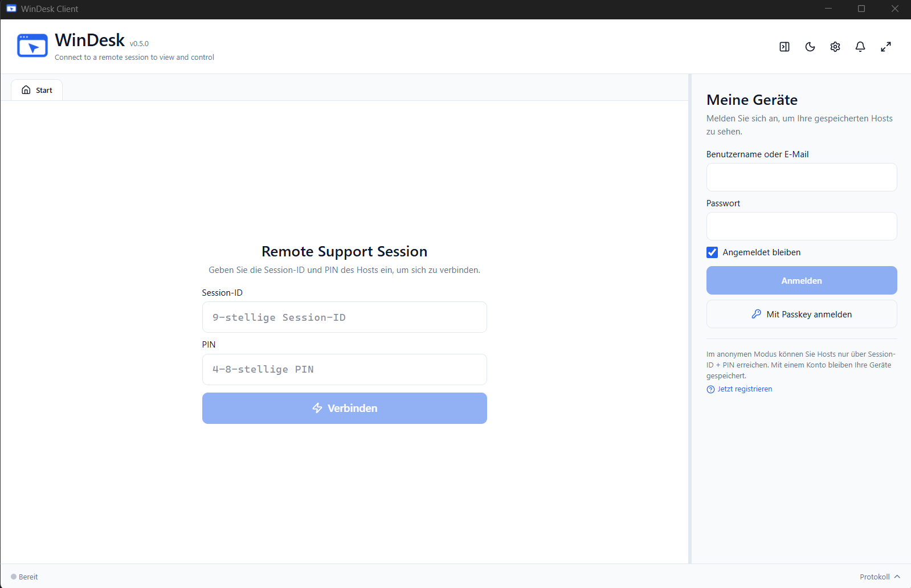Focus the Session-ID input field
911x588 pixels.
click(345, 317)
